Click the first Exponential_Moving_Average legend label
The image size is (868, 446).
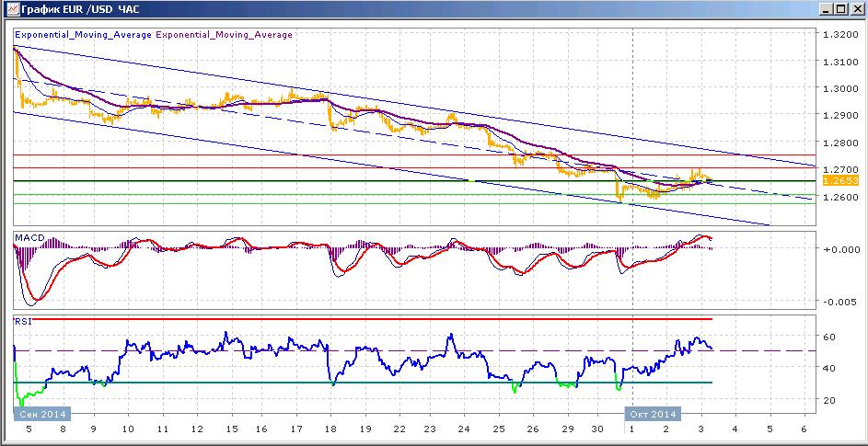coord(83,34)
